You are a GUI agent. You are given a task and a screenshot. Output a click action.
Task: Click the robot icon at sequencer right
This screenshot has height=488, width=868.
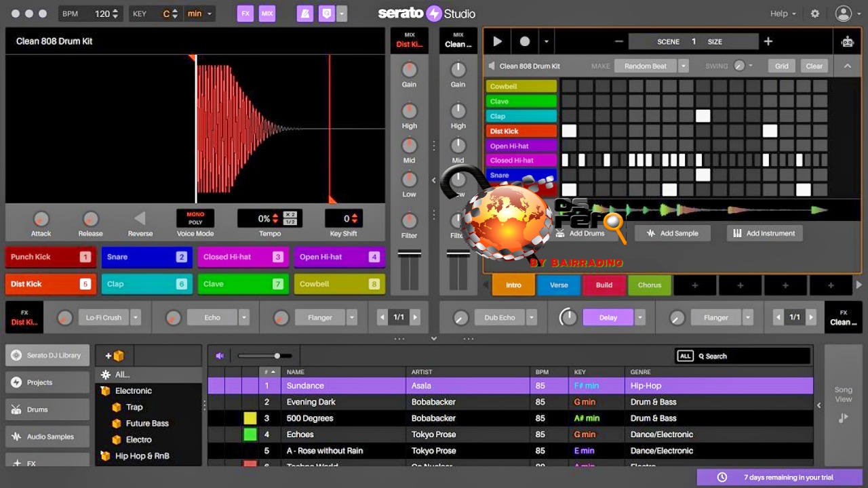click(x=847, y=41)
